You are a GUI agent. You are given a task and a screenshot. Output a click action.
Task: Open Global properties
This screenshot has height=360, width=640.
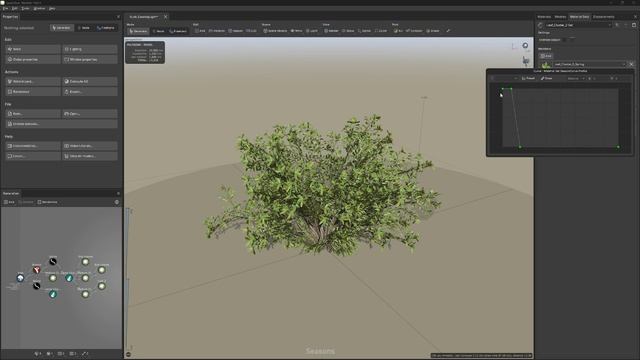tap(33, 60)
